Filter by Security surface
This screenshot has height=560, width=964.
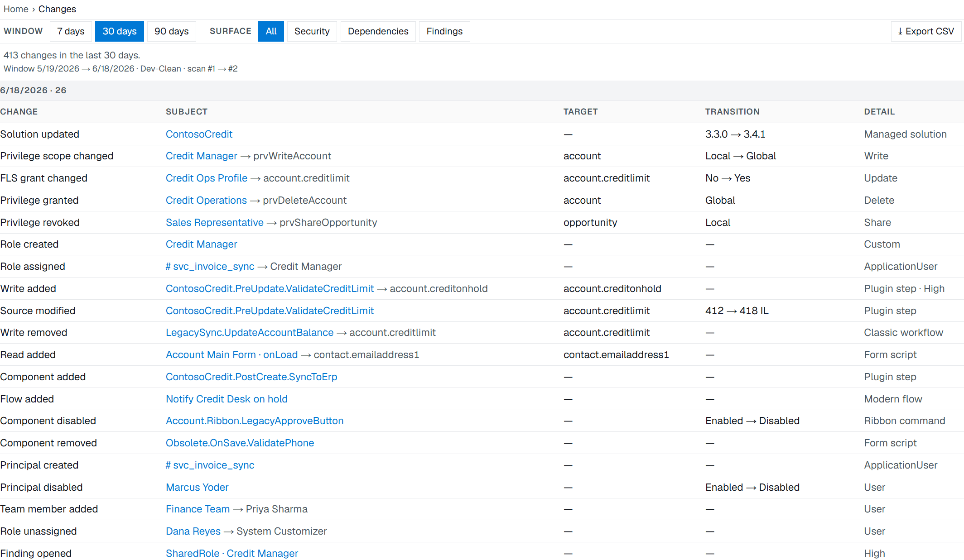coord(312,31)
